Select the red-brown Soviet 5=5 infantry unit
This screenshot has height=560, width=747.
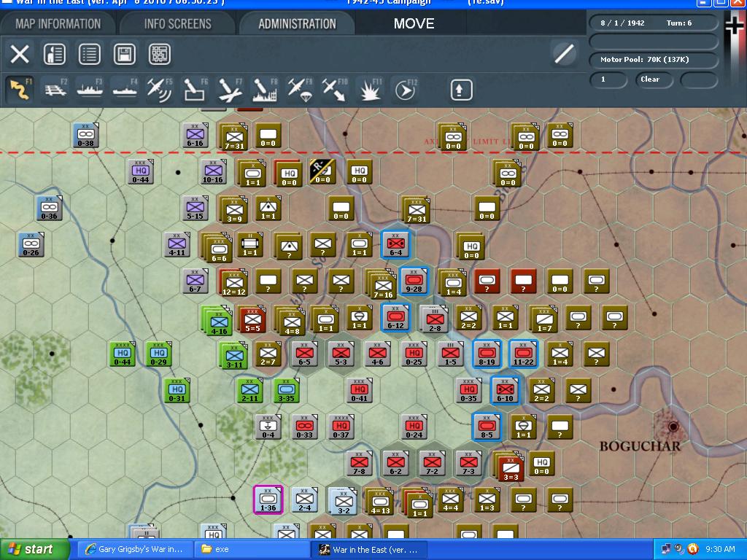coord(252,319)
